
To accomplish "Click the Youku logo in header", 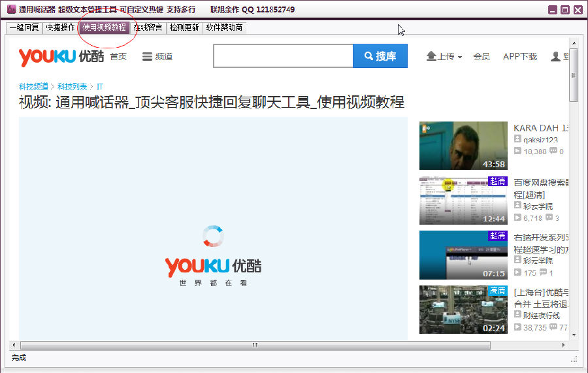I will point(61,57).
